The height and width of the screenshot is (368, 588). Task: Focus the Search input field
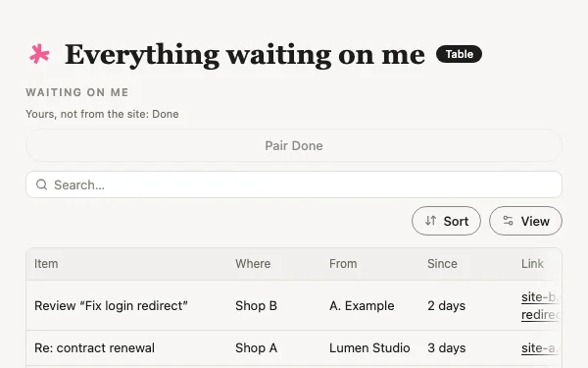294,184
